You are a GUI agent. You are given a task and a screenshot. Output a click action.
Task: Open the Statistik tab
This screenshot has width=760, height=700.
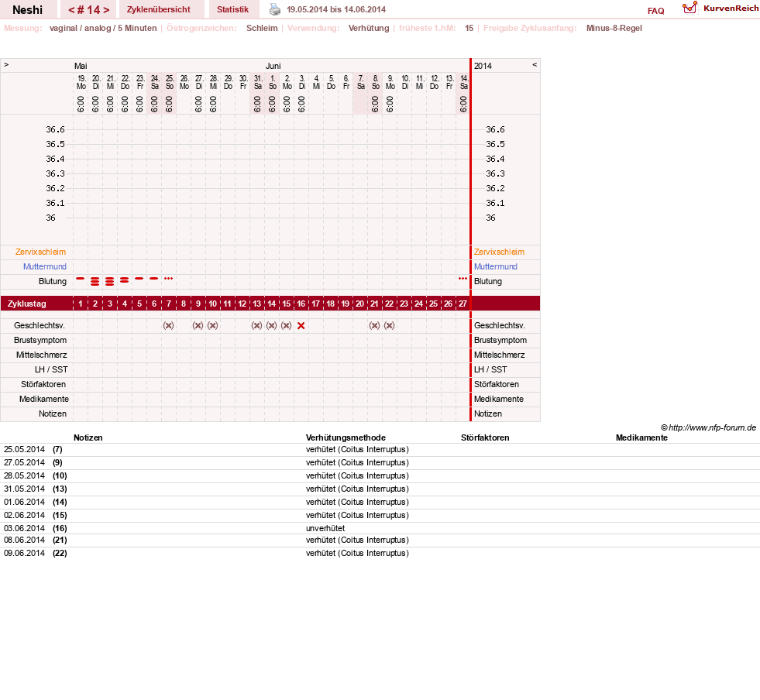click(232, 10)
